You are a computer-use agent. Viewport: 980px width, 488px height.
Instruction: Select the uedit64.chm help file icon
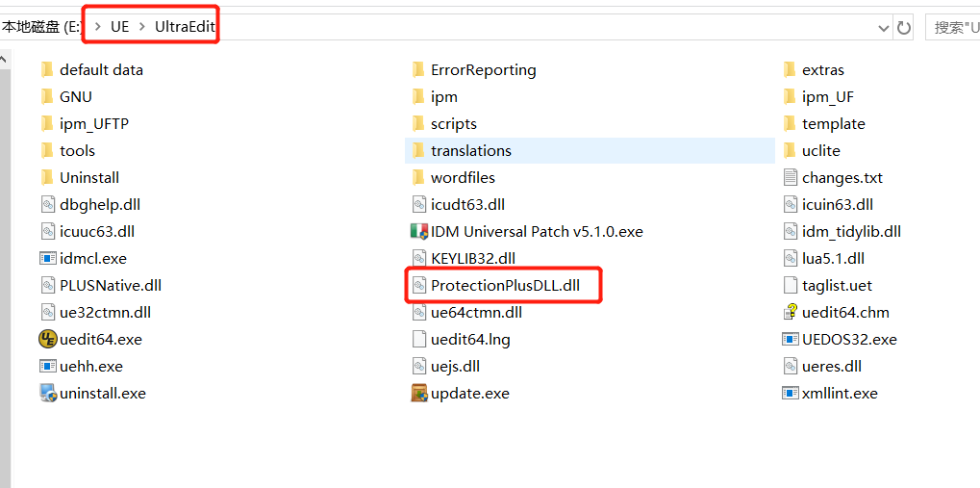(791, 312)
